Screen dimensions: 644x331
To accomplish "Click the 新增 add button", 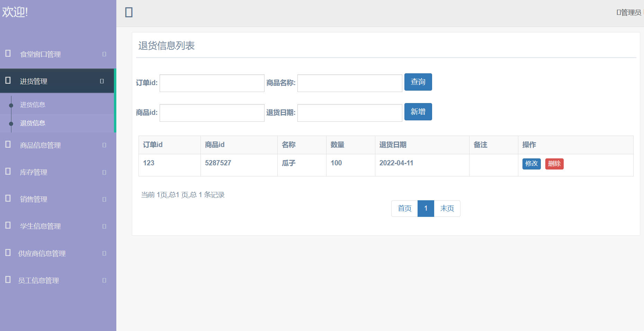I will tap(418, 112).
